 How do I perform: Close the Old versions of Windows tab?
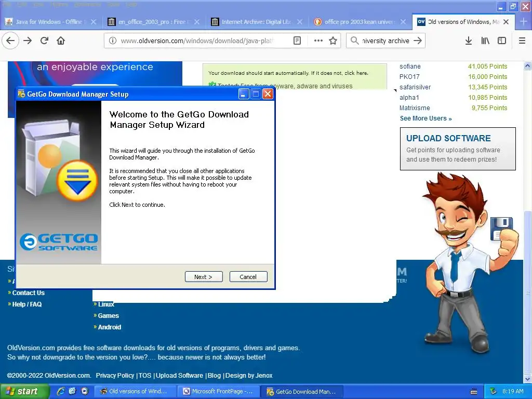506,22
